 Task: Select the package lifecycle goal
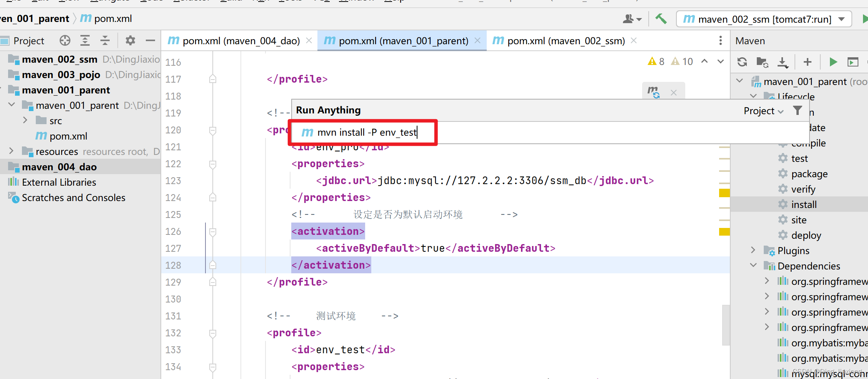click(x=809, y=174)
